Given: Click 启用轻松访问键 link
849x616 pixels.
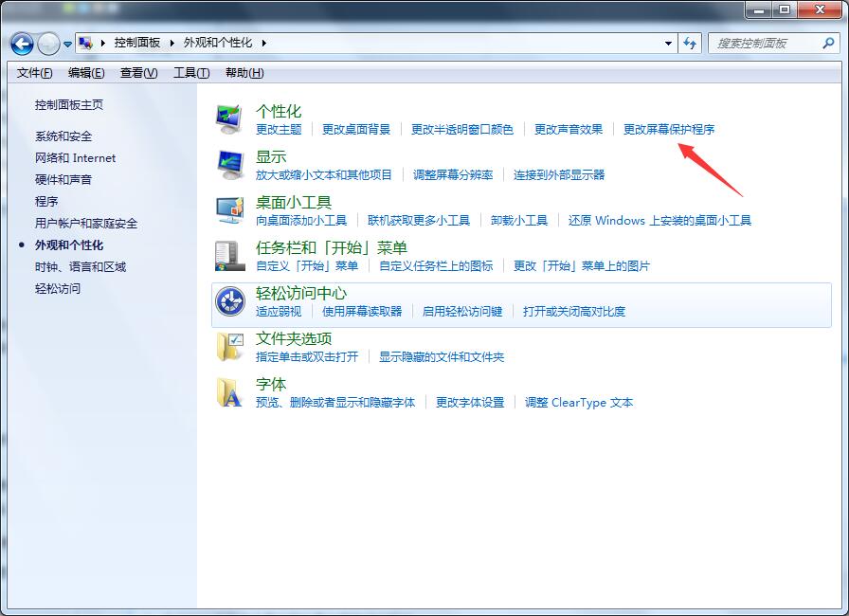Looking at the screenshot, I should point(462,311).
